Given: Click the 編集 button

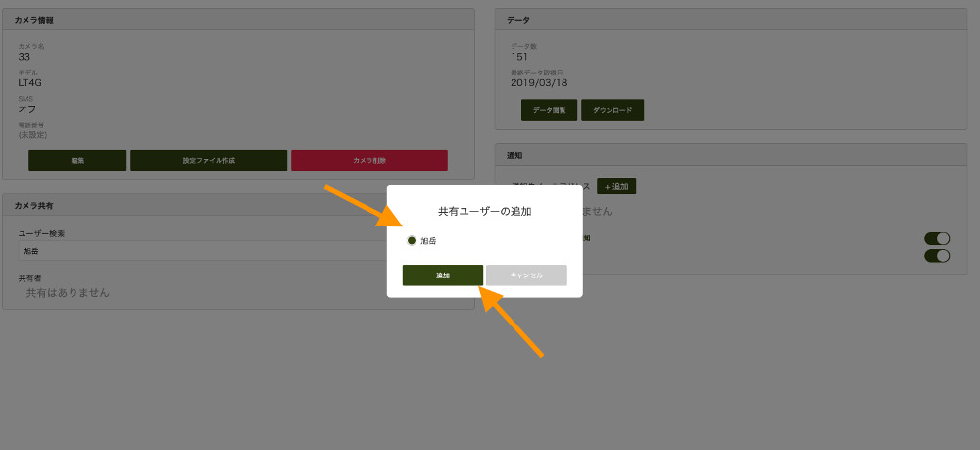Looking at the screenshot, I should [x=77, y=160].
